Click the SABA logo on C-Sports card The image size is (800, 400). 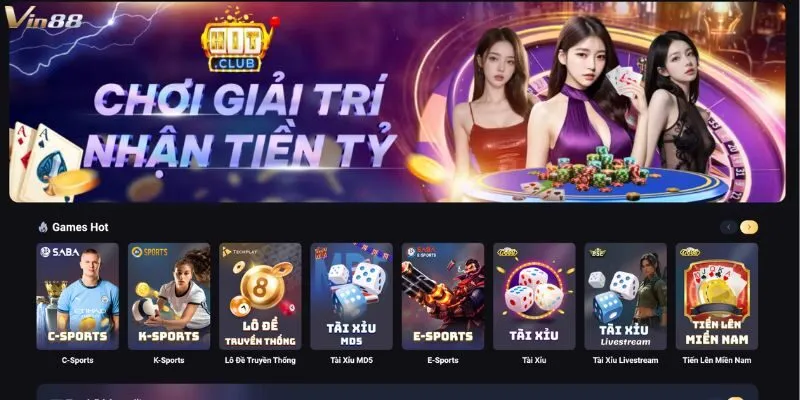tap(60, 252)
